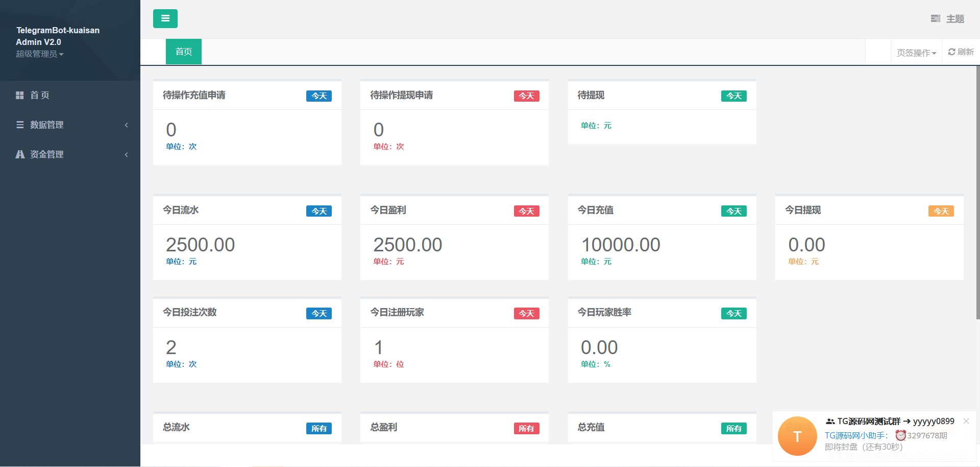Click the orange T avatar in notification
Viewport: 980px width, 467px height.
pyautogui.click(x=797, y=436)
